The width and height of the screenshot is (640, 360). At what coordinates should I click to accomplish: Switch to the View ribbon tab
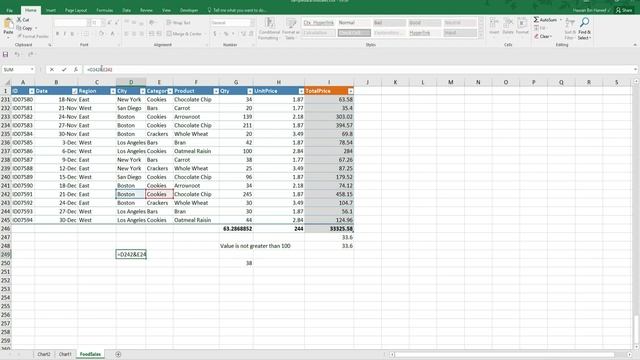click(166, 10)
